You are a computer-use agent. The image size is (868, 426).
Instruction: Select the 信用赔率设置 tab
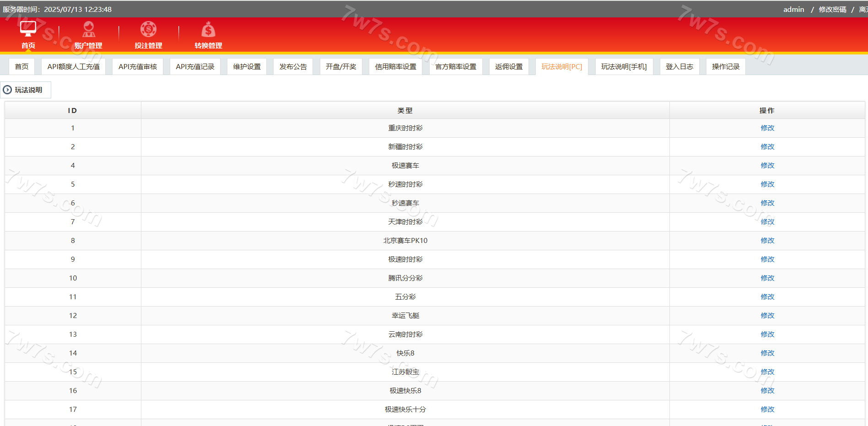(x=395, y=67)
